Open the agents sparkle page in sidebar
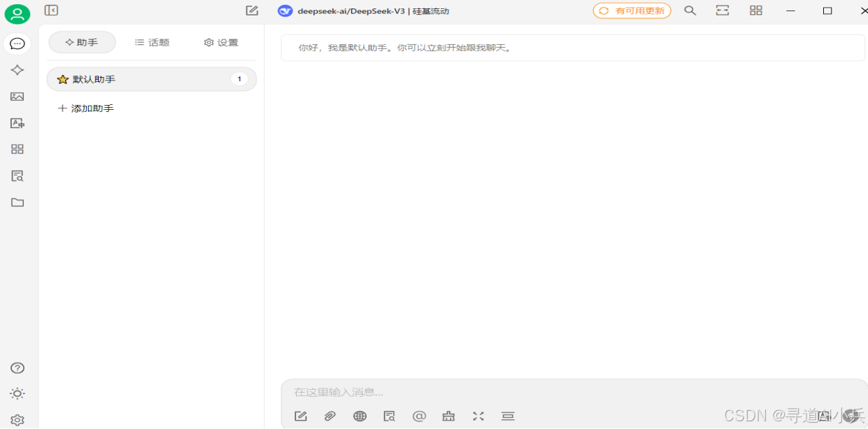The height and width of the screenshot is (429, 868). coord(17,70)
